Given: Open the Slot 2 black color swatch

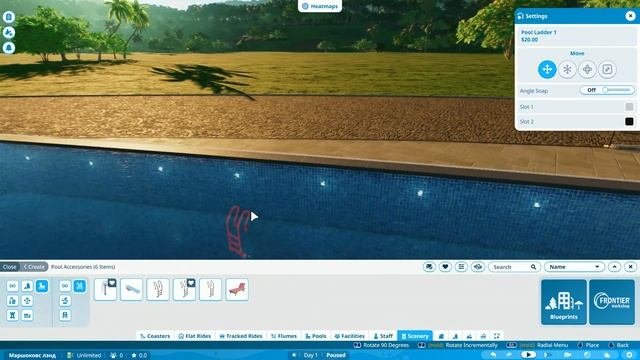Looking at the screenshot, I should pos(629,122).
